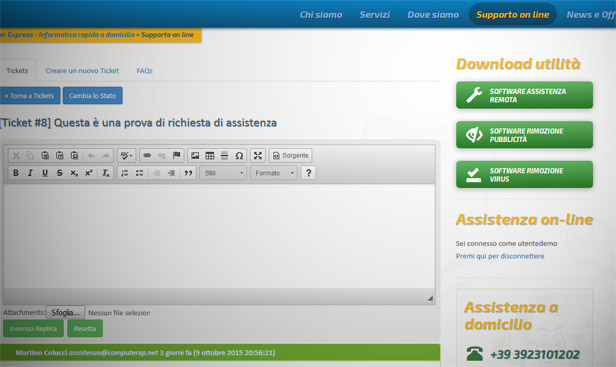Open News e Offerte menu item
Screen dimensions: 616x367
[x=591, y=15]
